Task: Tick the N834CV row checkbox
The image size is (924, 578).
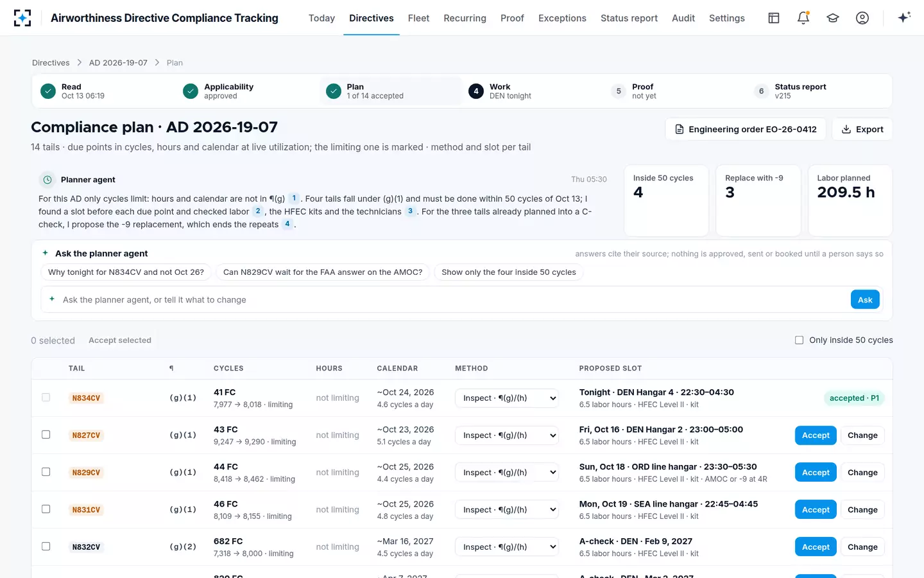Action: coord(46,398)
